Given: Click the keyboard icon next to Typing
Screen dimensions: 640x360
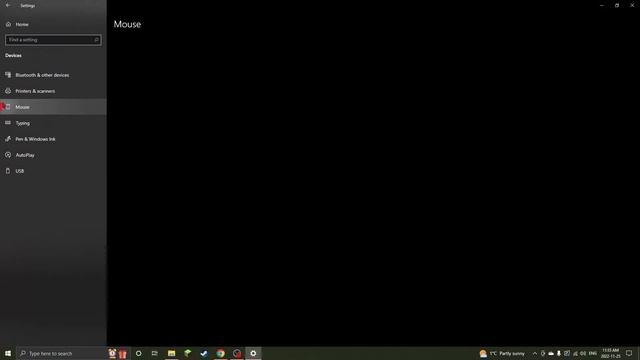Looking at the screenshot, I should [8, 123].
